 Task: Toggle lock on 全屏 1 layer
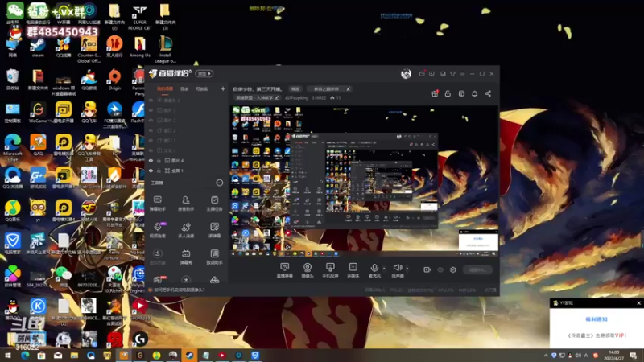click(x=159, y=171)
